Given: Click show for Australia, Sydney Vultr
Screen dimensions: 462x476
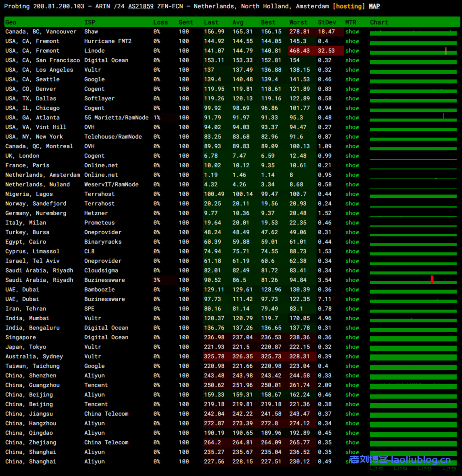Looking at the screenshot, I should click(x=352, y=357).
